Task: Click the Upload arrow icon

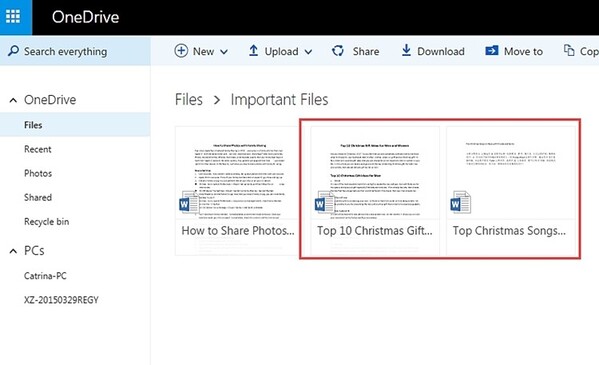Action: coord(253,51)
